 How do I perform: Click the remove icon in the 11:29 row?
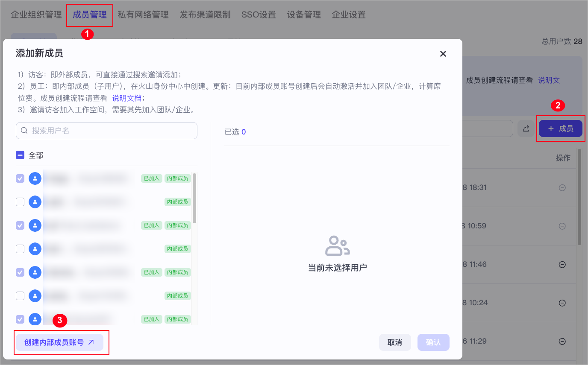tap(562, 341)
